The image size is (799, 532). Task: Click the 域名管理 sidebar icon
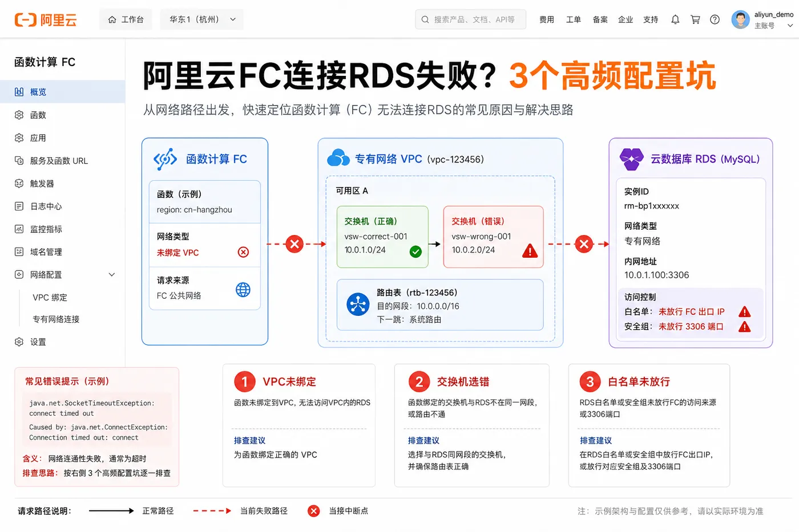click(19, 251)
